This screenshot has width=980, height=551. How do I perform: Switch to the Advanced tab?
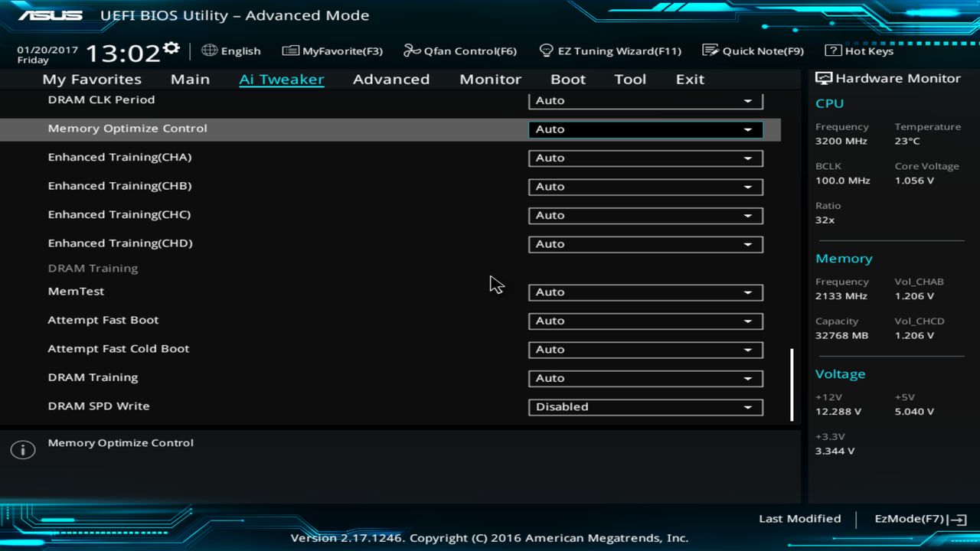[391, 79]
